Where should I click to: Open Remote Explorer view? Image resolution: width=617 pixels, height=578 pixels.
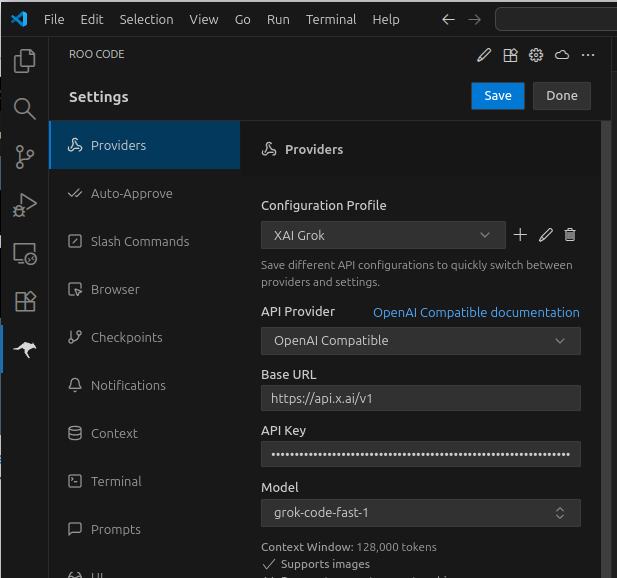click(x=24, y=254)
